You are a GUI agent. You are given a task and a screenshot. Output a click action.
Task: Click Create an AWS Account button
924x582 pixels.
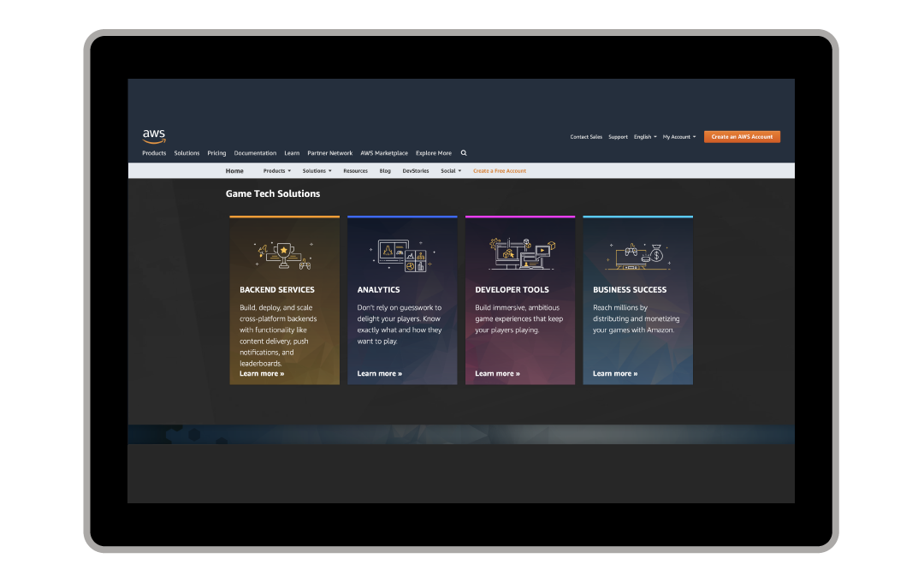click(742, 137)
